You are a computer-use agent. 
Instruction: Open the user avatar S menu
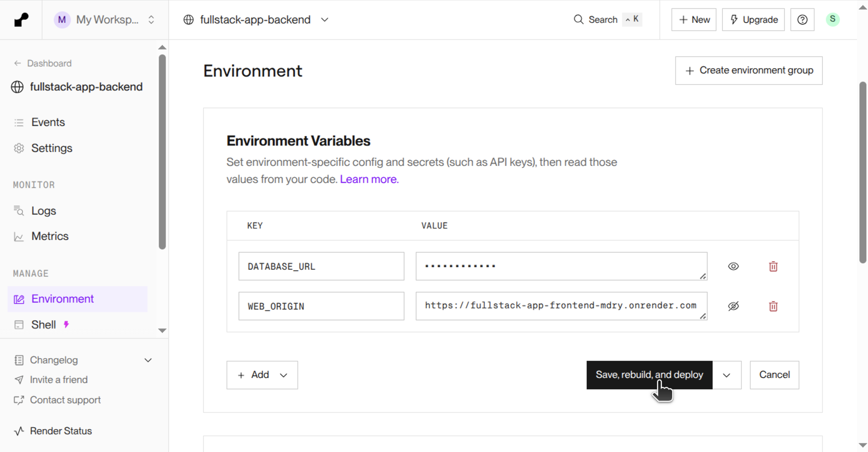832,20
